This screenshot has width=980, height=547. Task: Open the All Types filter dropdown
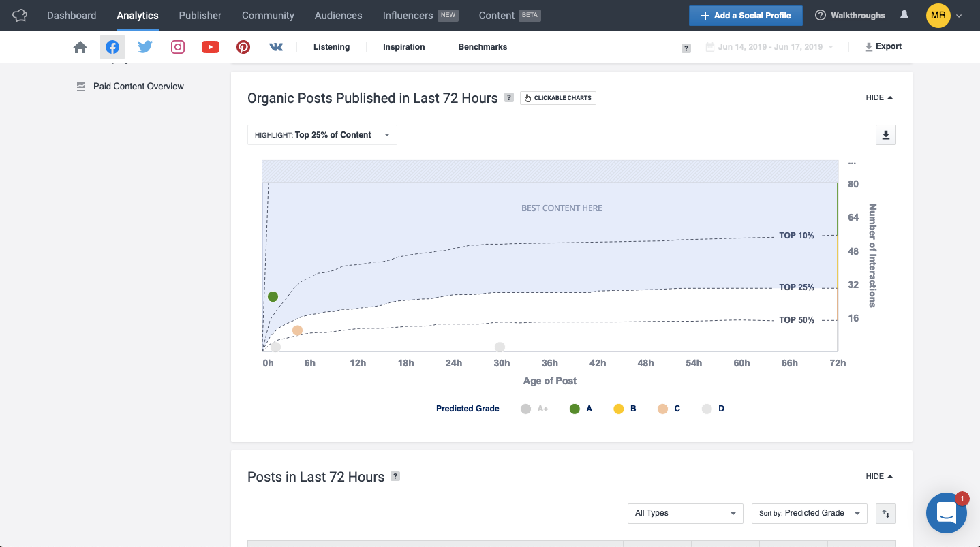click(685, 513)
